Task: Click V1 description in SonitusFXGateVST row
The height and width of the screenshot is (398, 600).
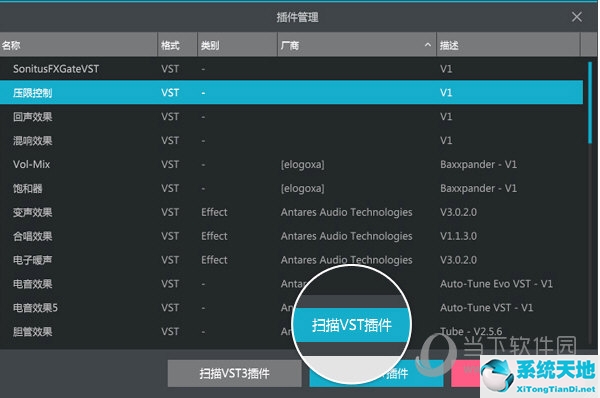Action: tap(446, 69)
